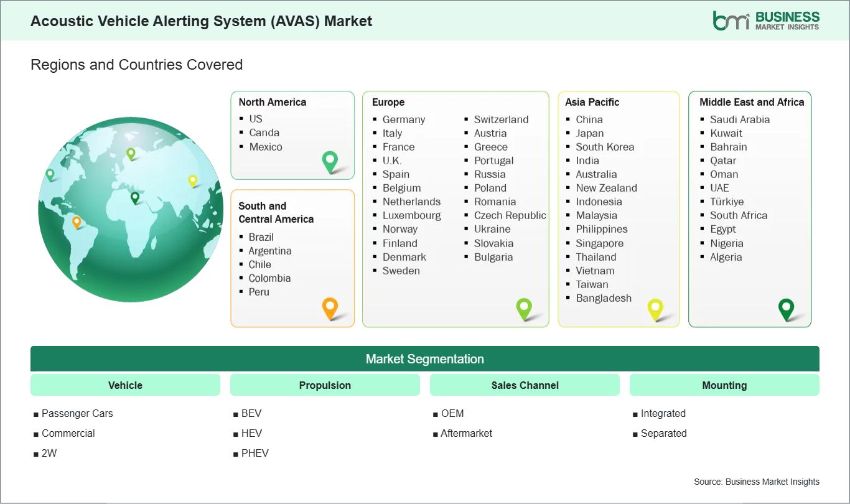Click the Market Segmentation banner

click(x=425, y=359)
